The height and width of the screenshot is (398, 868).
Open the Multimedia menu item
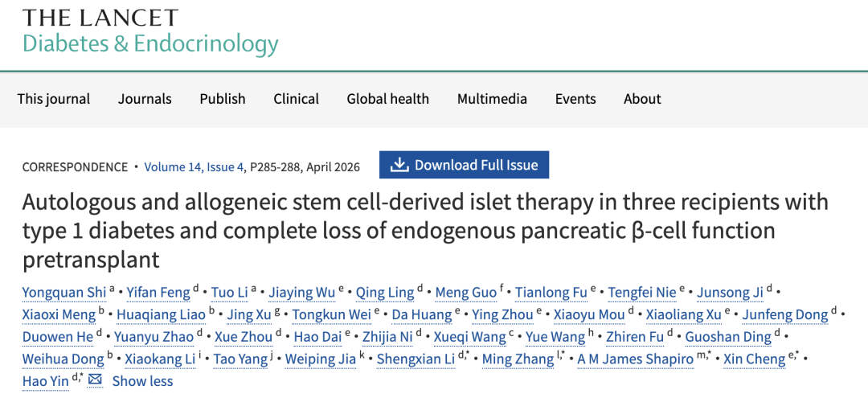pos(492,99)
